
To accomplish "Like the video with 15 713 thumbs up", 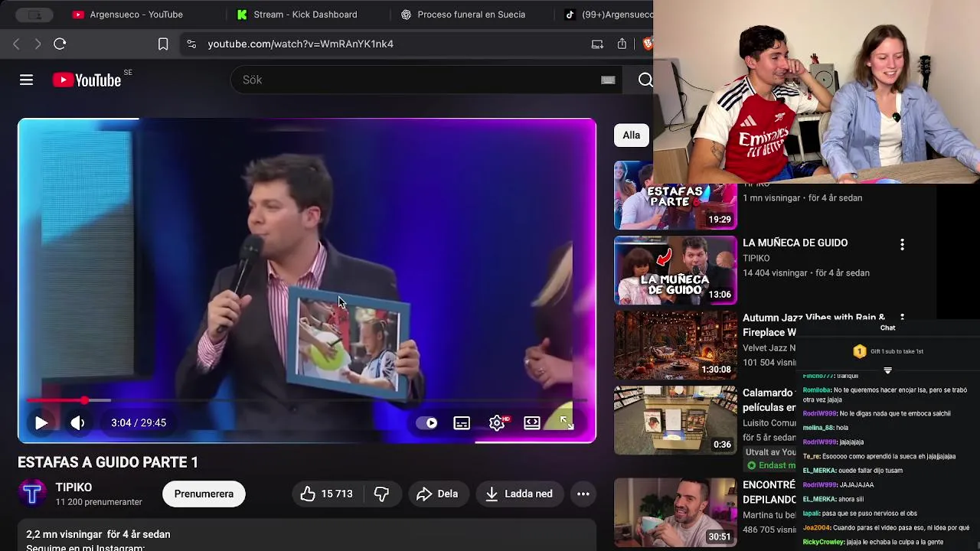I will [327, 494].
